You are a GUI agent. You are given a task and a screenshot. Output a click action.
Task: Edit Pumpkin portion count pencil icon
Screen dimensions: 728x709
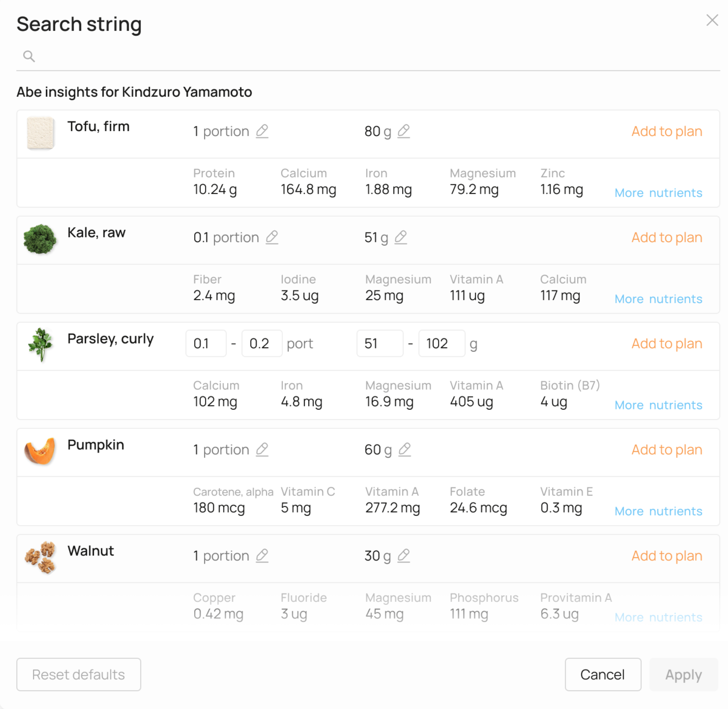coord(262,450)
